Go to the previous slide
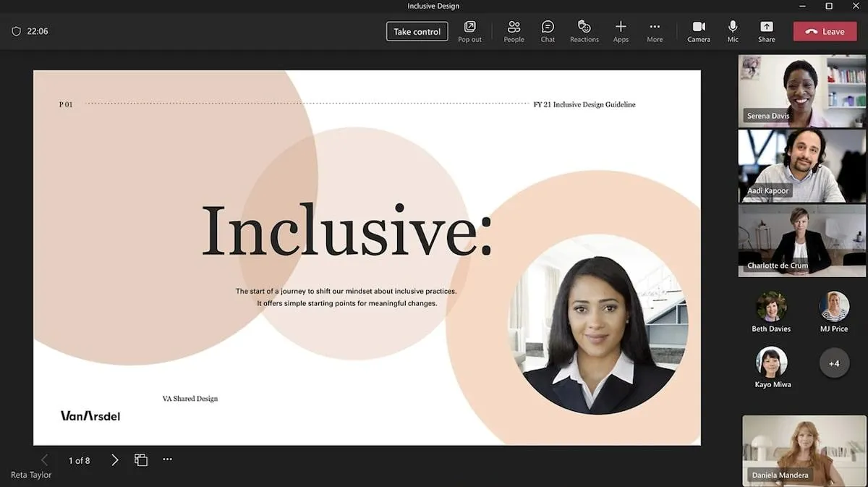 45,460
